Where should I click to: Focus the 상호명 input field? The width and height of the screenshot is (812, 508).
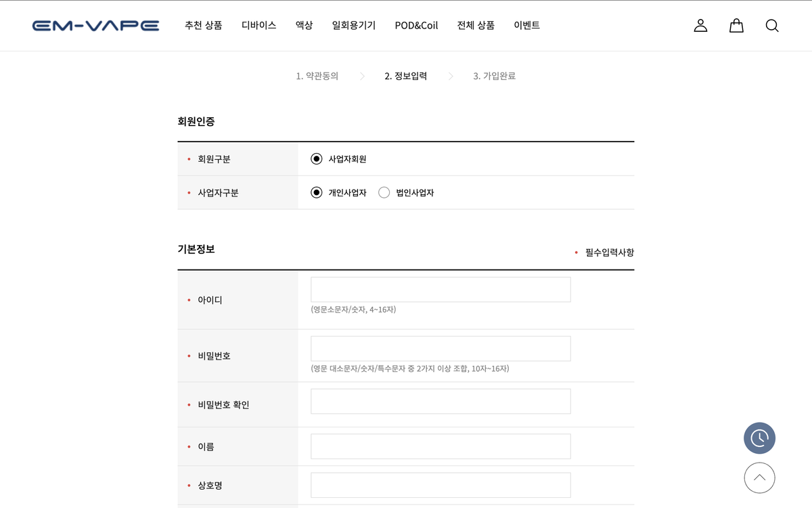(441, 485)
